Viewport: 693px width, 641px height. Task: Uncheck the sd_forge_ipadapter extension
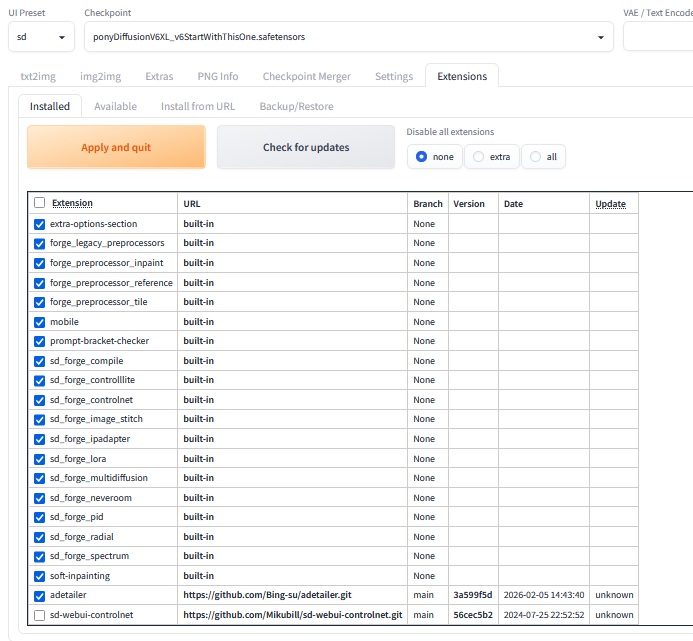point(39,439)
